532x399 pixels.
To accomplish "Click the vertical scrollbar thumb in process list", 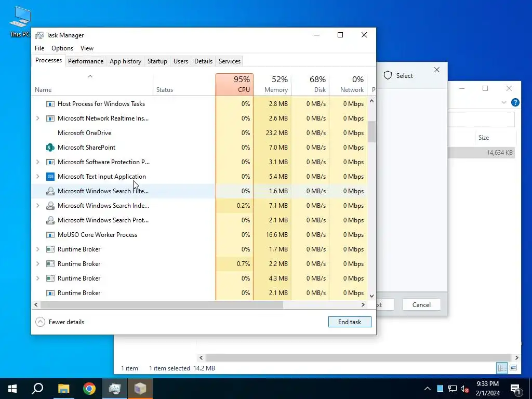I will (372, 131).
